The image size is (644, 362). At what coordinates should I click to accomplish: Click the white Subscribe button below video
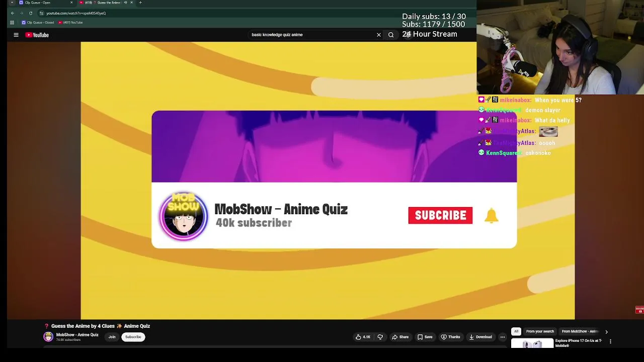(133, 337)
